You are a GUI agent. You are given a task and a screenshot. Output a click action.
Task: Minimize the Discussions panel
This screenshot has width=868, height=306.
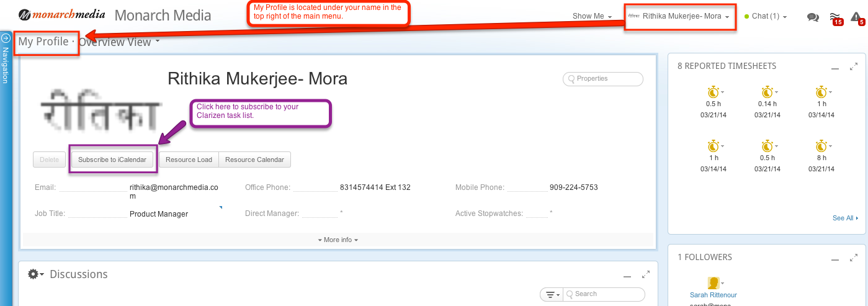coord(627,276)
